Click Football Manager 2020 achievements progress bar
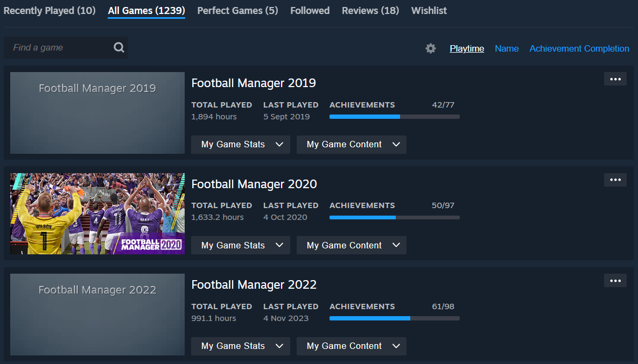Viewport: 638px width, 364px height. pyautogui.click(x=395, y=218)
